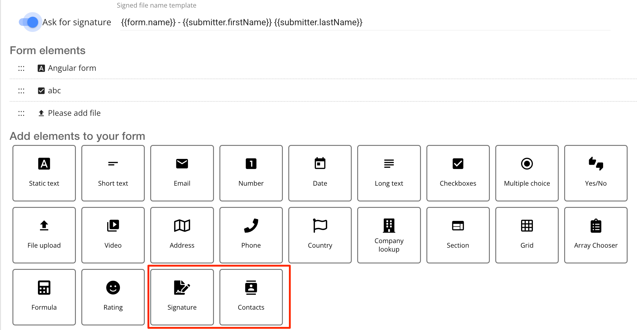Viewport: 644px width, 330px height.
Task: Click drag handle beside Angular form
Action: point(21,68)
